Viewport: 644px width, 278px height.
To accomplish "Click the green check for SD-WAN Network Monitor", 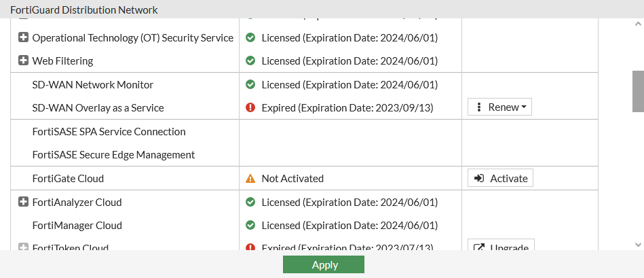I will pos(250,84).
